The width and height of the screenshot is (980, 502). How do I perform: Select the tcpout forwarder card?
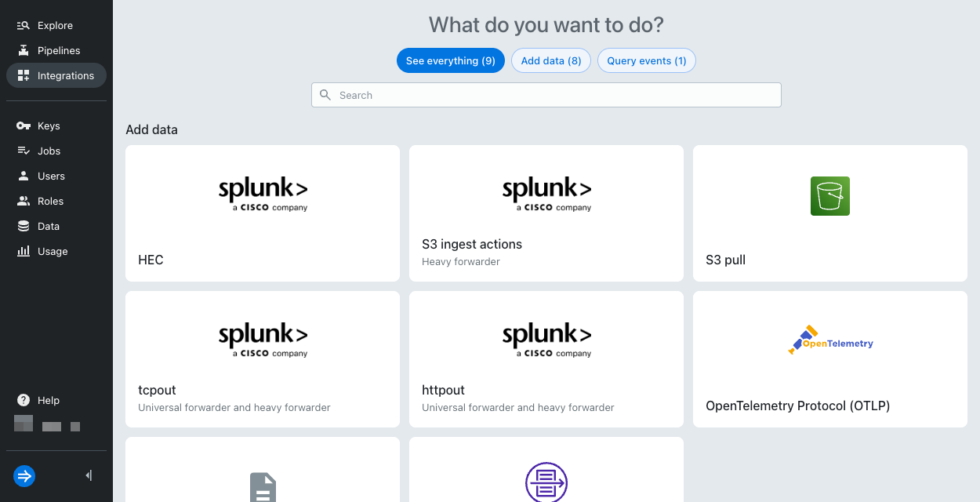click(x=263, y=359)
